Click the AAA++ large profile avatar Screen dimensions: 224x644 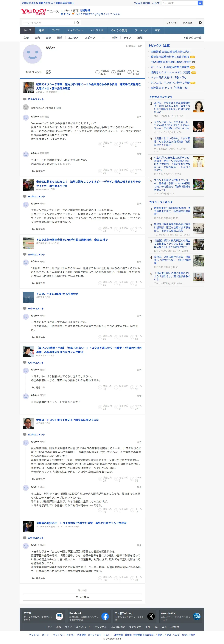32,54
